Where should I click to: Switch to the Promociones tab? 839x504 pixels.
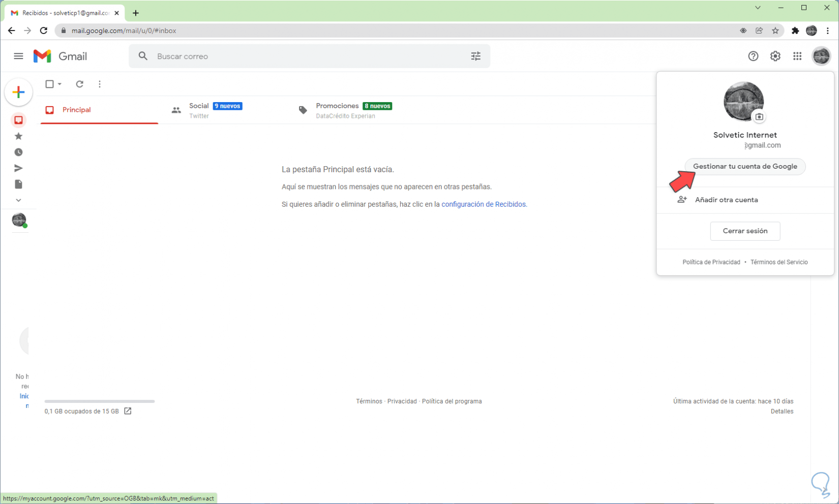point(353,110)
